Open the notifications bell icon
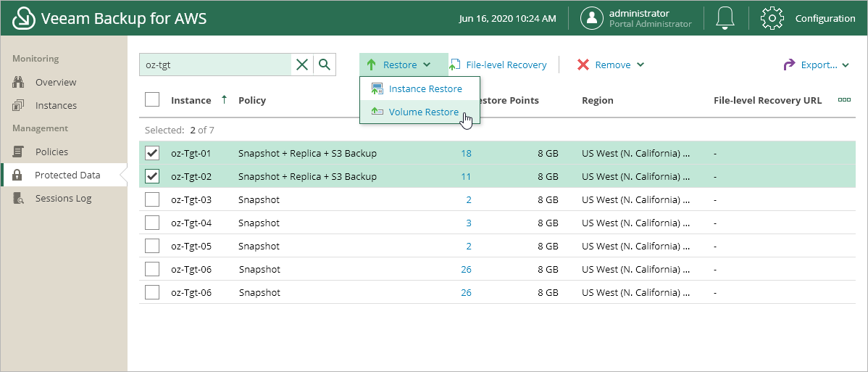 tap(725, 18)
